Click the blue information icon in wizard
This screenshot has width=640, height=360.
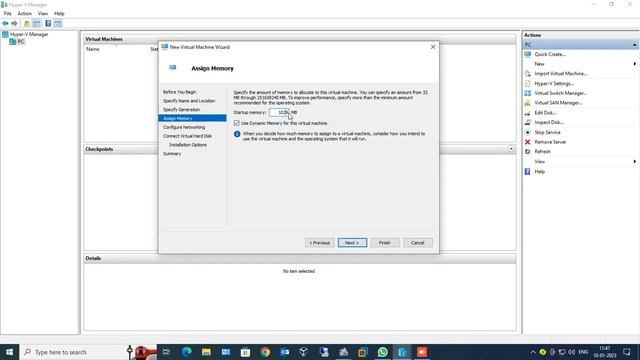237,134
